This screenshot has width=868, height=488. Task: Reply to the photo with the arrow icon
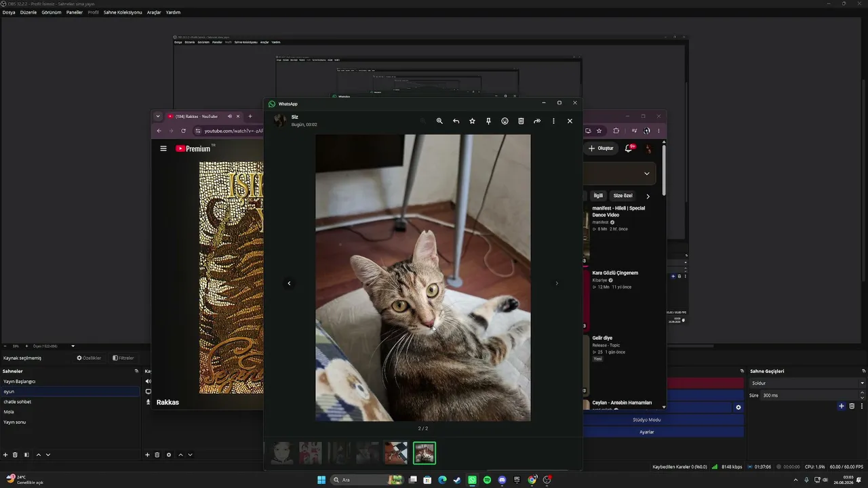[x=456, y=121]
